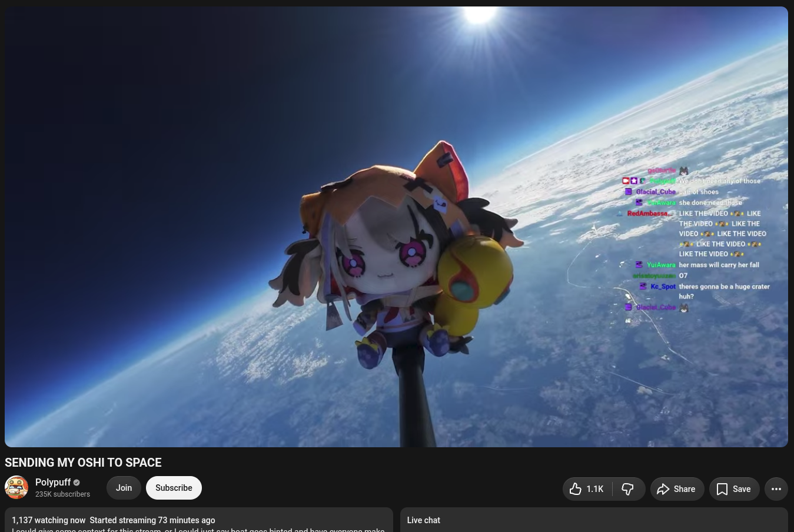
Task: Open more actions three-dot menu
Action: (x=776, y=489)
